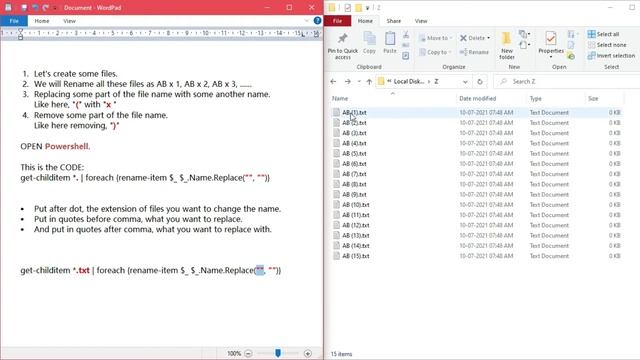
Task: Click the selected quotes in the last code line
Action: point(260,270)
